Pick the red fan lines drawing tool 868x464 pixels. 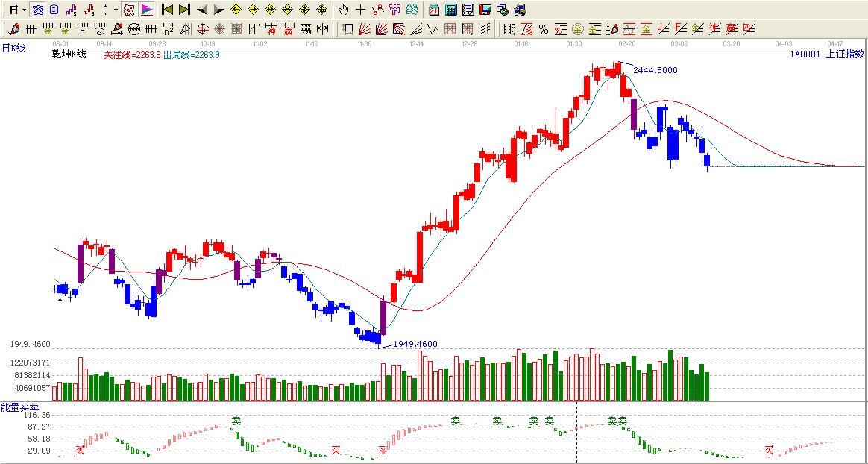364,29
